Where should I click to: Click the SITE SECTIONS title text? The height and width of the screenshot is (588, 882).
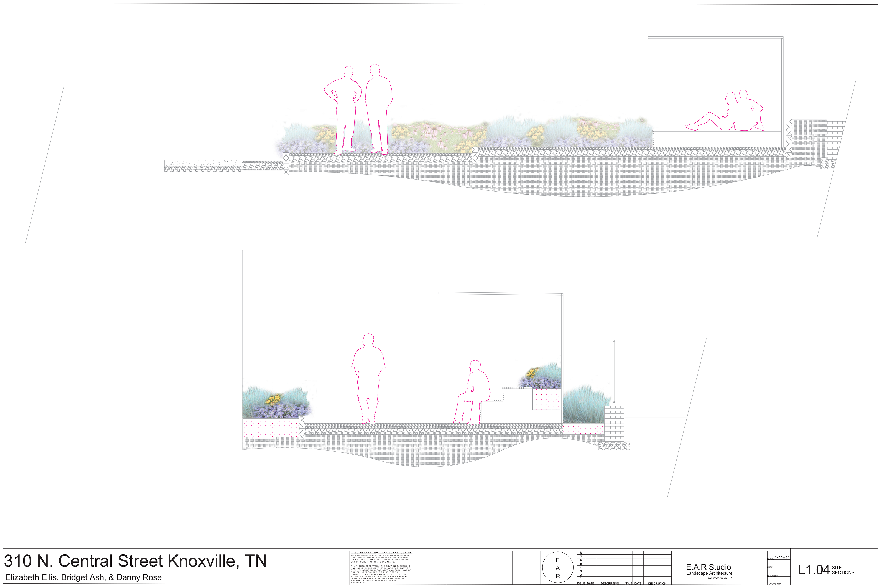pyautogui.click(x=843, y=570)
